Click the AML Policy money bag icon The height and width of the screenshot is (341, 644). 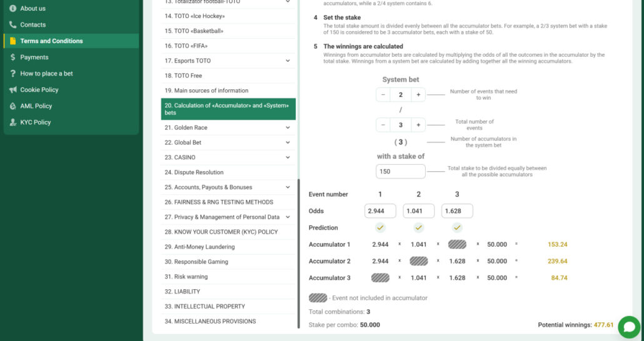pos(13,106)
